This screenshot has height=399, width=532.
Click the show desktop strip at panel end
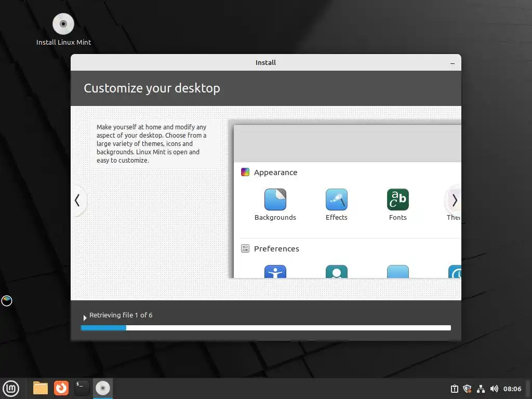(x=528, y=389)
